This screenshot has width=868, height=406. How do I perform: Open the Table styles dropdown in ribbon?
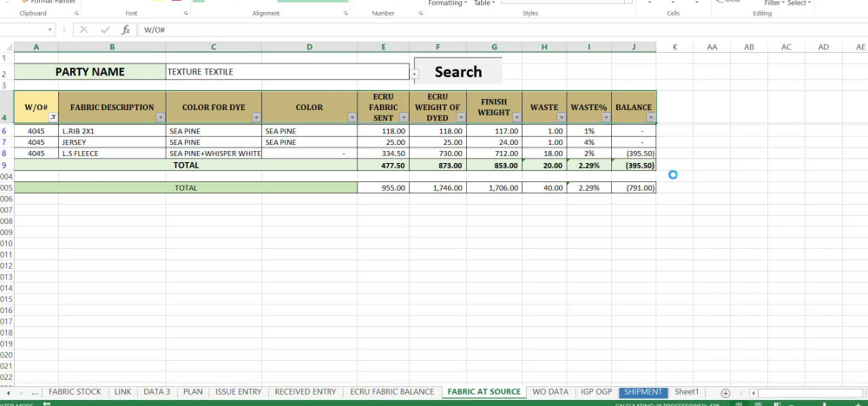(484, 3)
